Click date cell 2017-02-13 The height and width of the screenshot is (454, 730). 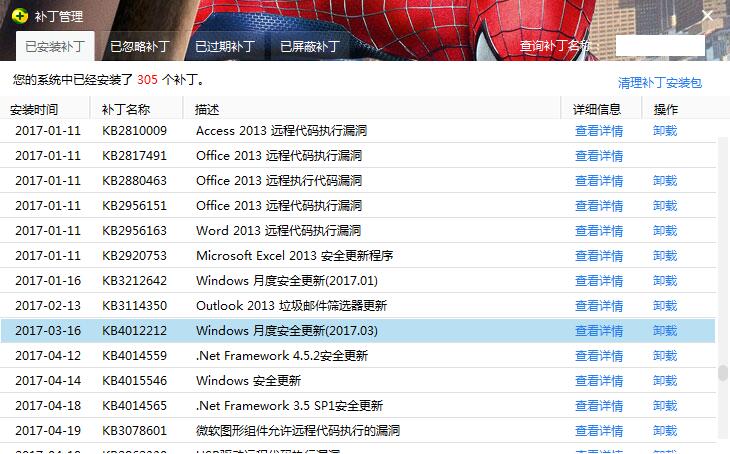(48, 305)
